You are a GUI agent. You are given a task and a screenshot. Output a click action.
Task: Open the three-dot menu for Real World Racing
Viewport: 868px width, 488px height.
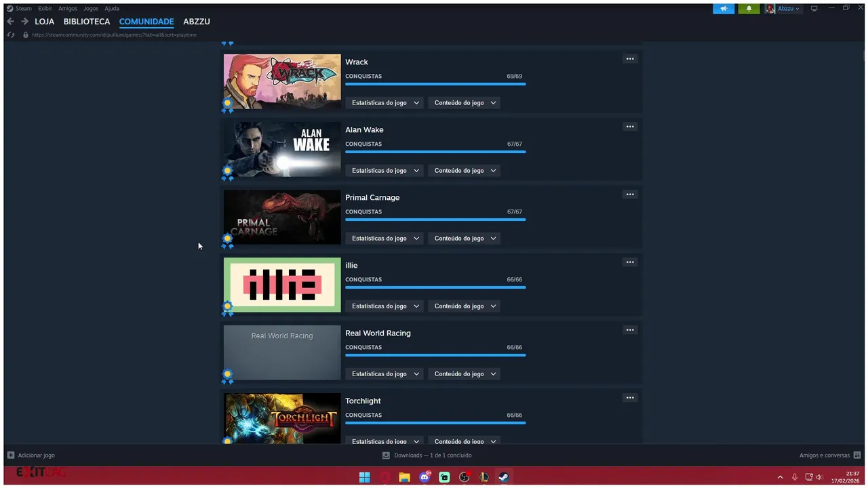(630, 330)
